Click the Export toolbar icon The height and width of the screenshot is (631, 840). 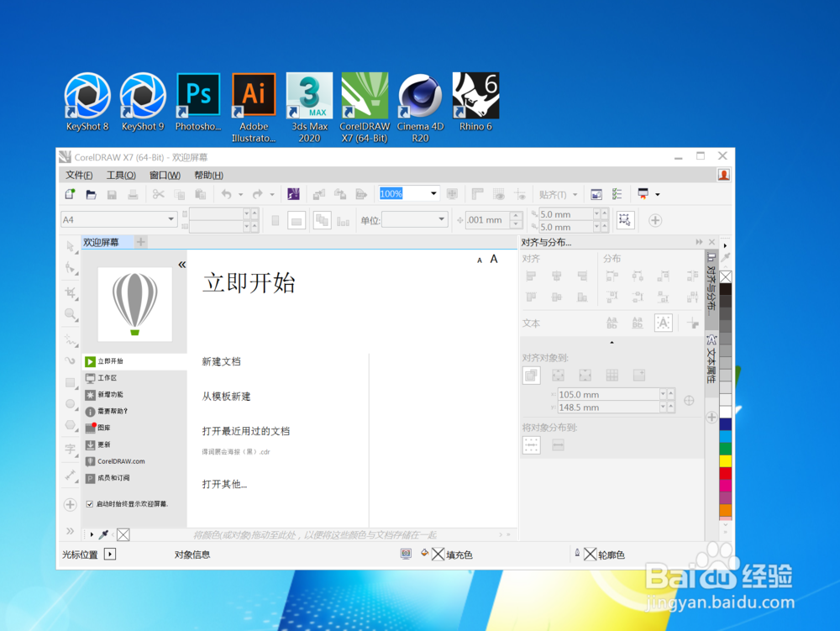pyautogui.click(x=340, y=194)
